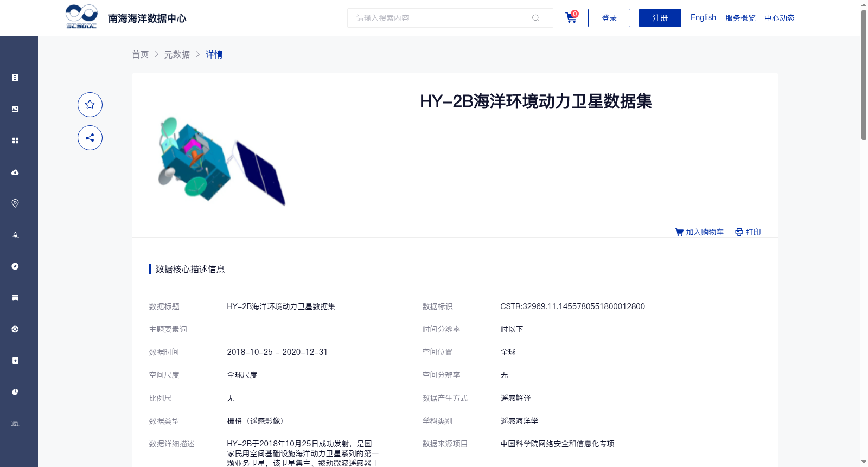Go to 元数据 breadcrumb

click(177, 54)
